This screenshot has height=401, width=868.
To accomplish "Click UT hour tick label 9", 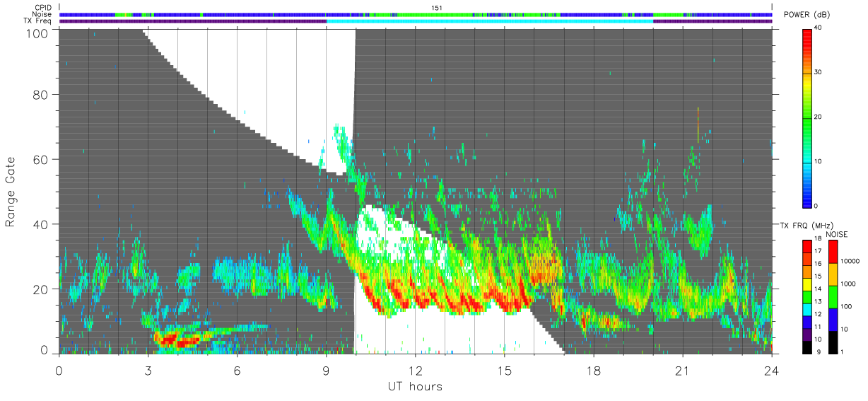I will [326, 370].
